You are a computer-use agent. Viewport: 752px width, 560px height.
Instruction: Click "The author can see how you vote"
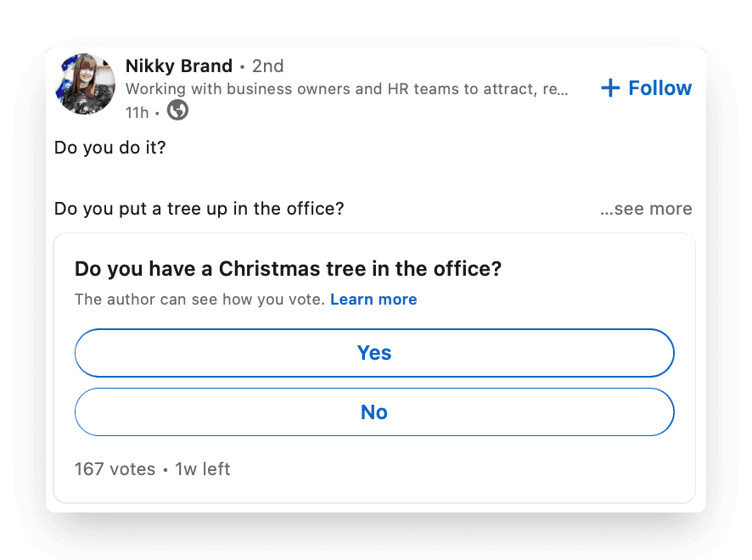[x=199, y=300]
